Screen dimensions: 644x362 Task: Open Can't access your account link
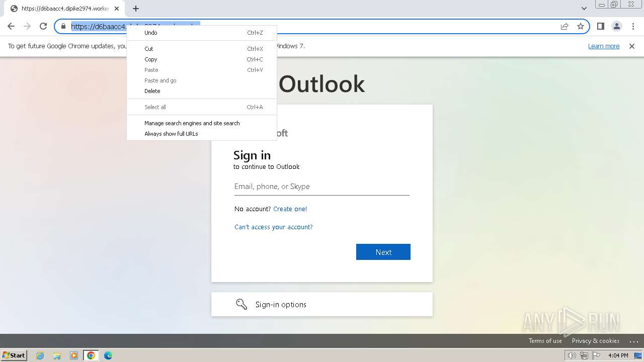tap(274, 227)
